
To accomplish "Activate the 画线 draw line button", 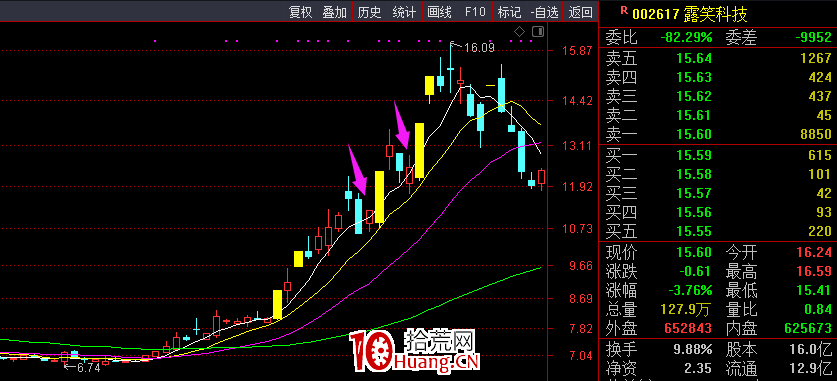I will [439, 11].
